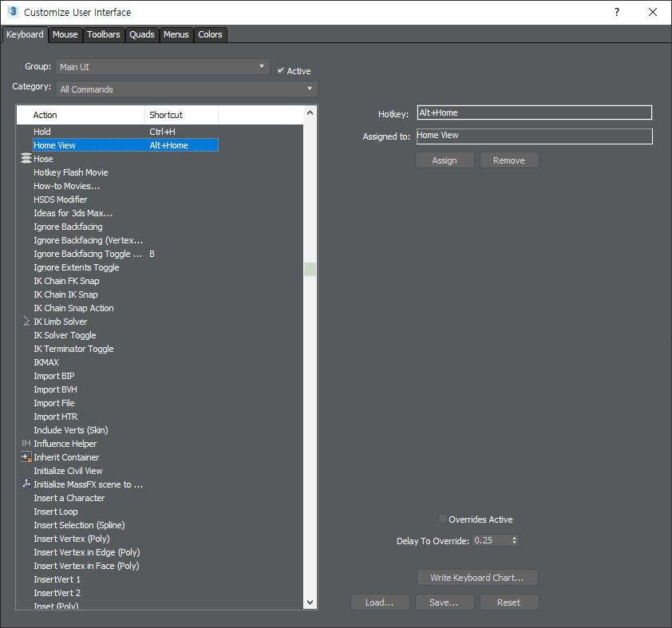Click the Remove button
The height and width of the screenshot is (628, 672).
(508, 160)
